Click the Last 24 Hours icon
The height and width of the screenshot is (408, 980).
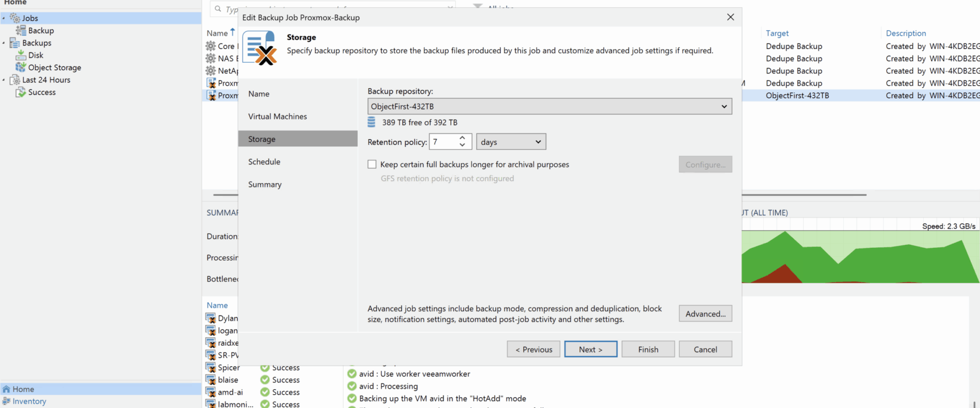(x=15, y=80)
